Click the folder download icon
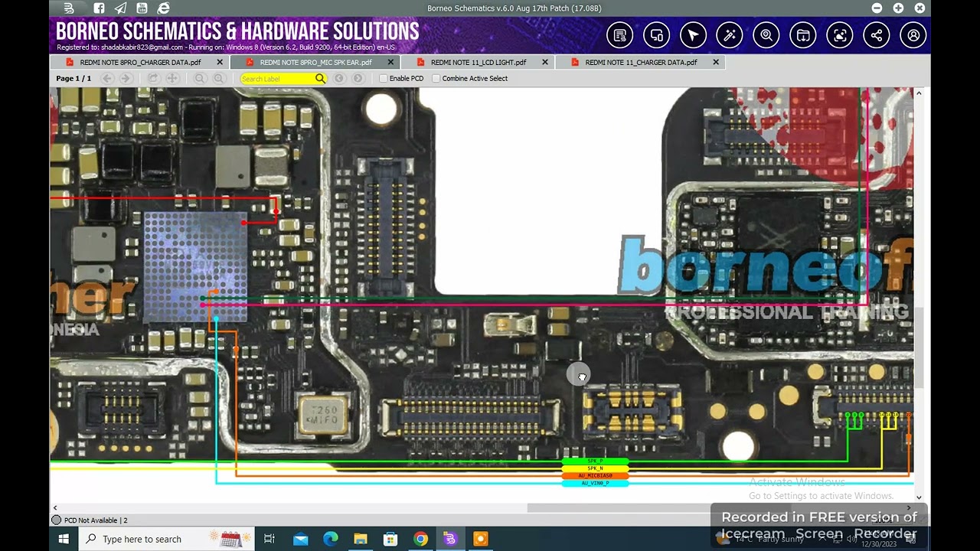 tap(803, 35)
